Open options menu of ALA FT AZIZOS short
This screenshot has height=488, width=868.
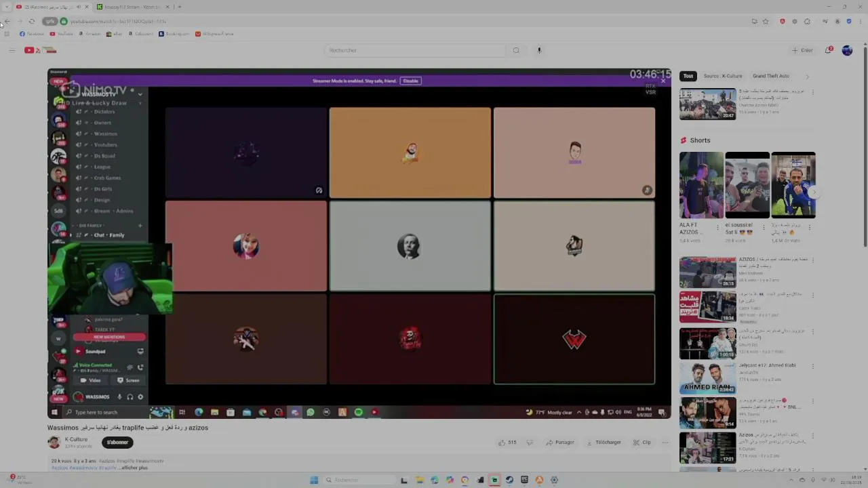pyautogui.click(x=718, y=228)
